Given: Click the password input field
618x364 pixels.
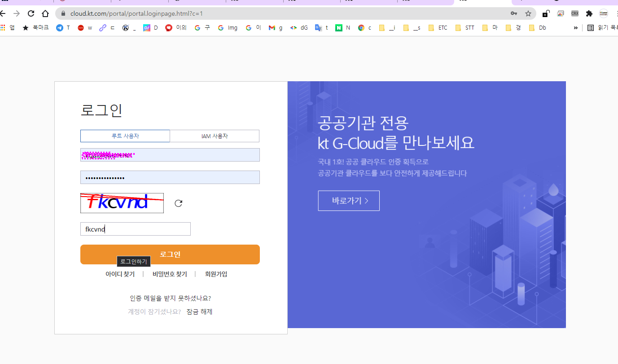Looking at the screenshot, I should click(170, 177).
